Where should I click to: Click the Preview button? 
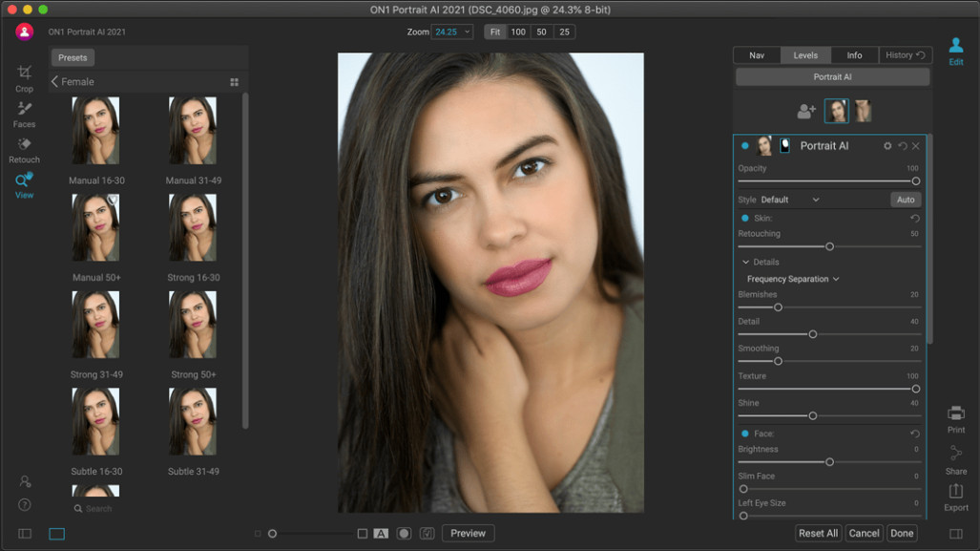[469, 533]
